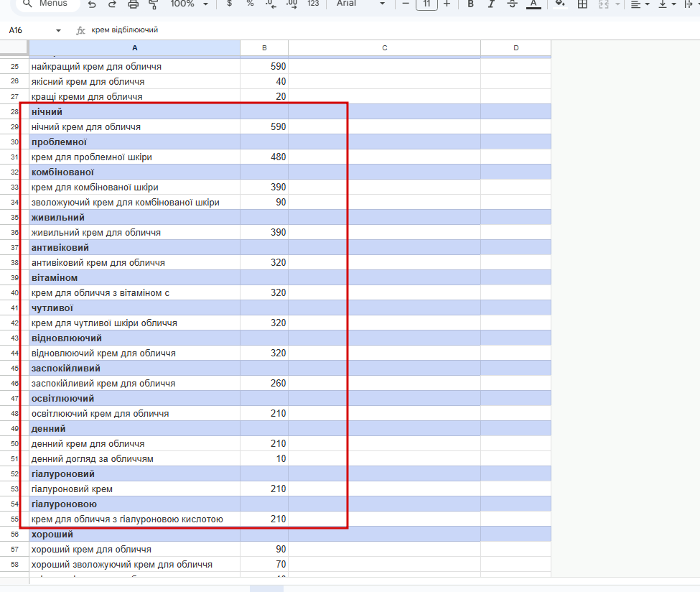Select cell якісний крем для обличчя
The image size is (700, 592).
click(134, 82)
